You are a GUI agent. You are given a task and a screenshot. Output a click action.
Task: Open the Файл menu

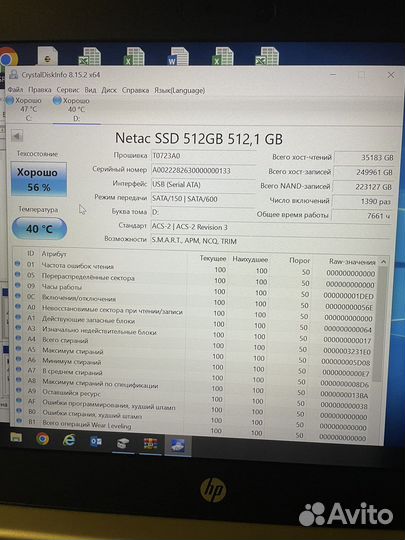pyautogui.click(x=15, y=90)
